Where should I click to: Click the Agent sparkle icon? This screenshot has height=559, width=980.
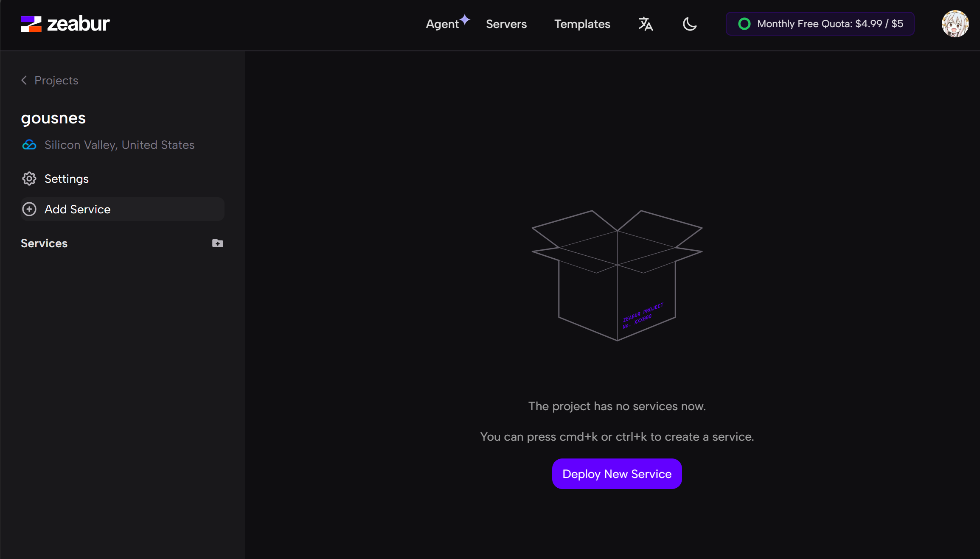tap(465, 20)
